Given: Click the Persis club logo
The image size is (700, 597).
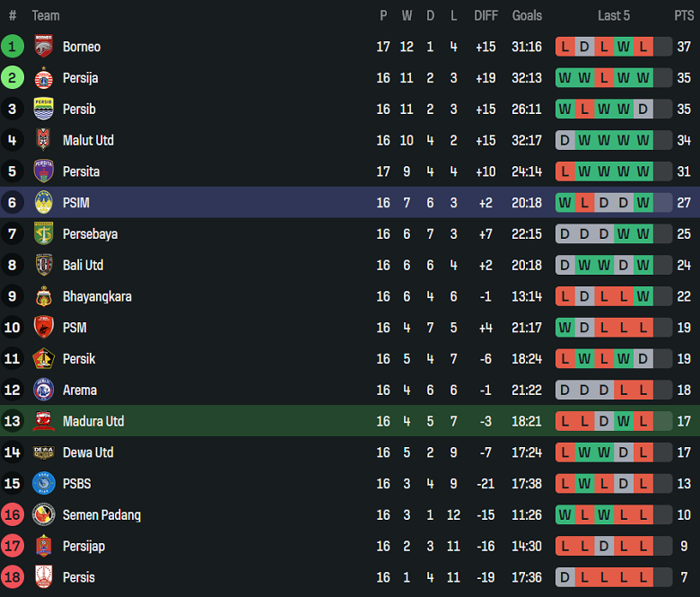Looking at the screenshot, I should [43, 577].
